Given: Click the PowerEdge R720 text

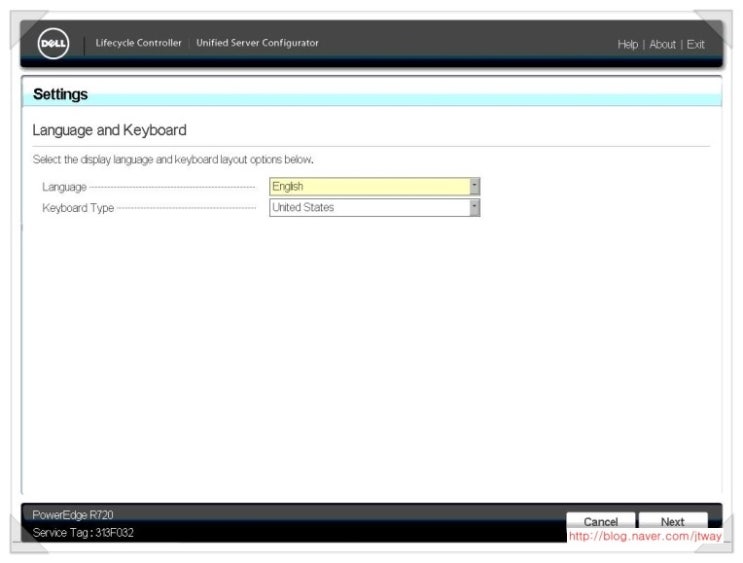Looking at the screenshot, I should click(x=73, y=515).
